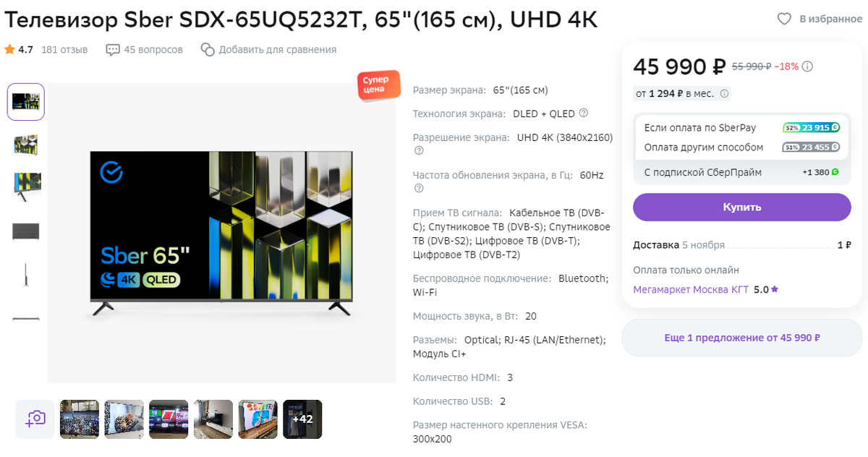
Task: Click the info icon beside "от 1 294 ₽ в мес."
Action: coord(725,93)
